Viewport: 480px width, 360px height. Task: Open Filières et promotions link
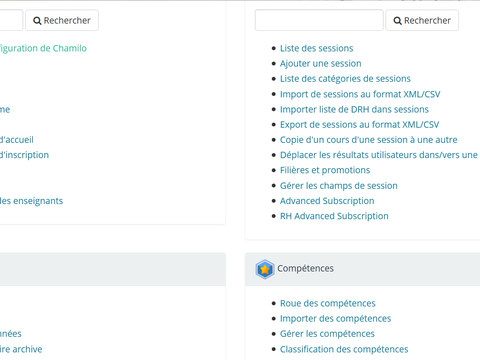pos(325,170)
